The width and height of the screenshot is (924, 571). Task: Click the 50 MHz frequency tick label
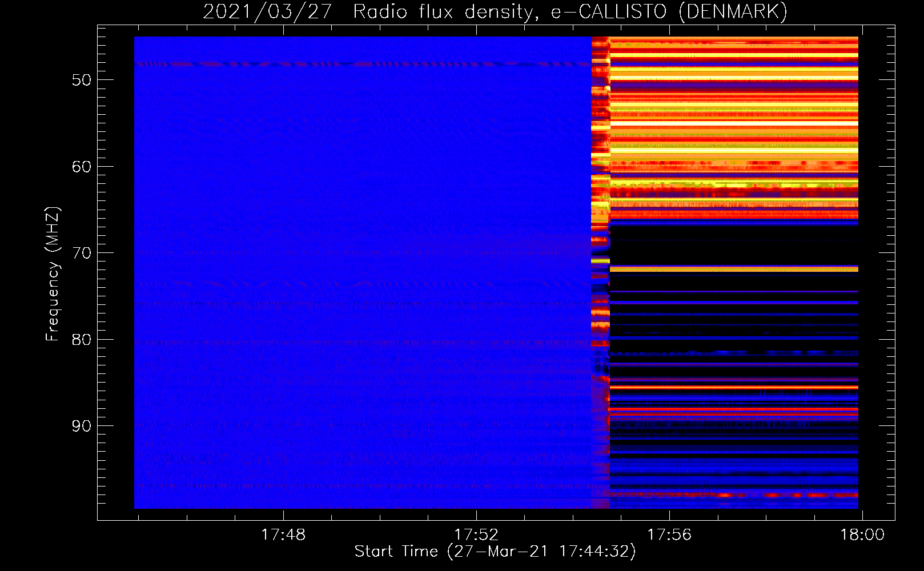click(x=82, y=80)
